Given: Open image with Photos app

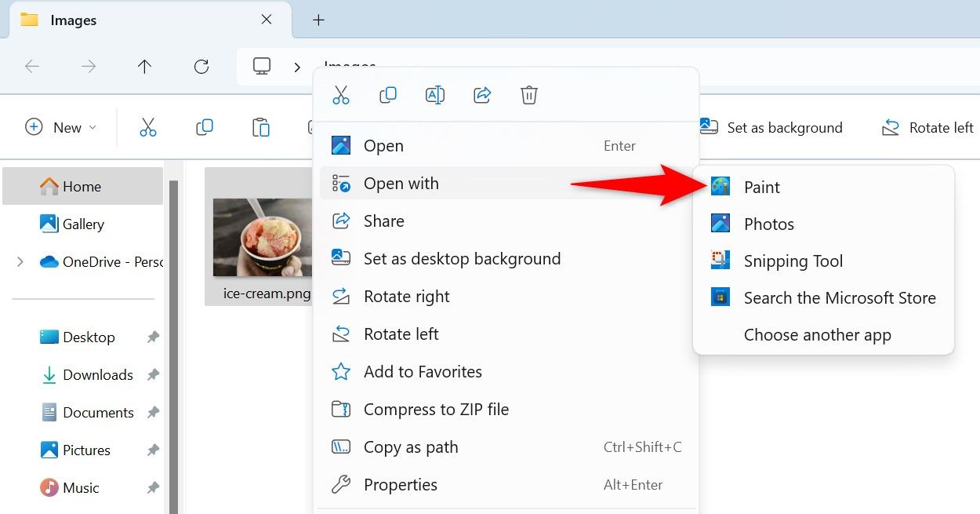Looking at the screenshot, I should (823, 224).
